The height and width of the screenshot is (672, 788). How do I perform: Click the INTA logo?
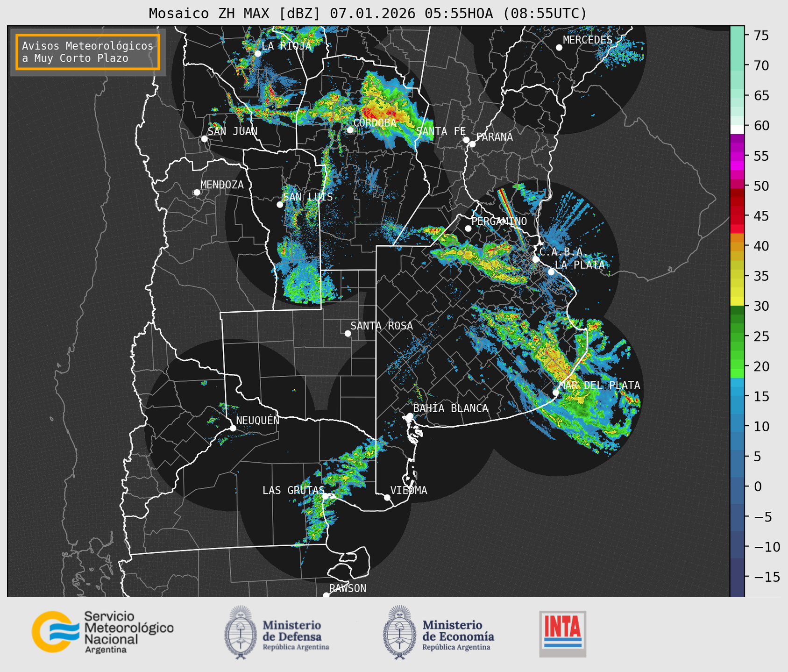point(563,634)
